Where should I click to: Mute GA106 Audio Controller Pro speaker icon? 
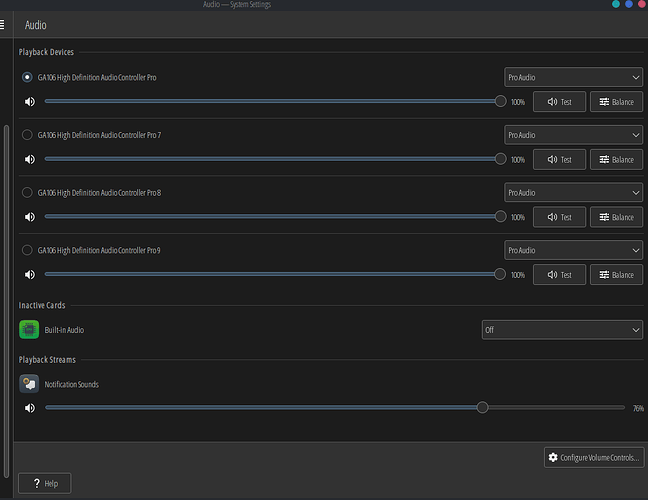coord(30,102)
